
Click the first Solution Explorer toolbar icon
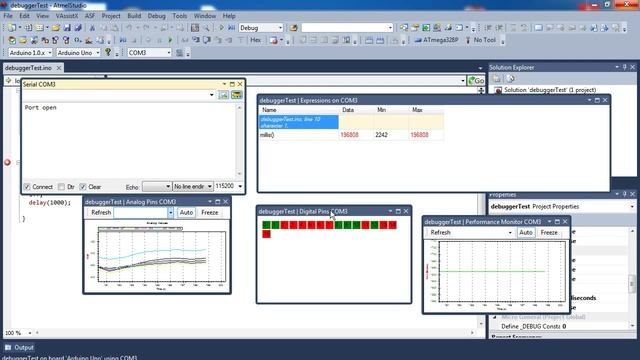pos(497,79)
